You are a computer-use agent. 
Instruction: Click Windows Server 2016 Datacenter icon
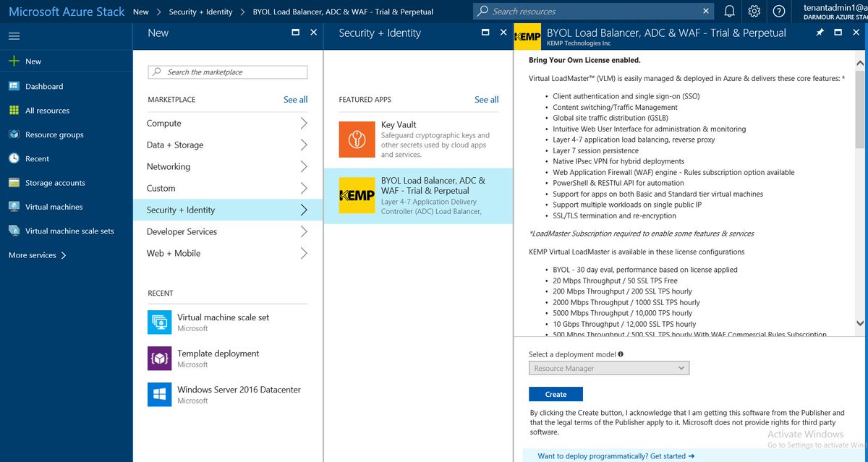pyautogui.click(x=159, y=395)
